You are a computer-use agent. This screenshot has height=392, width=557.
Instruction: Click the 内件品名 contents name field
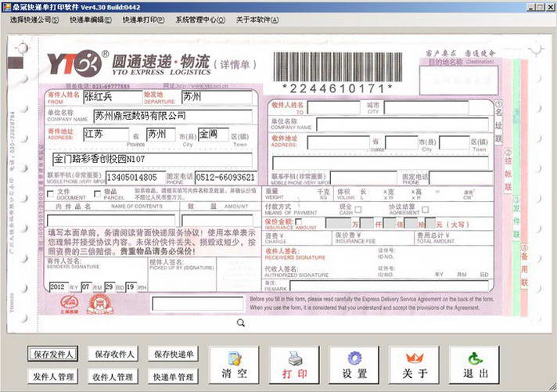tap(111, 221)
